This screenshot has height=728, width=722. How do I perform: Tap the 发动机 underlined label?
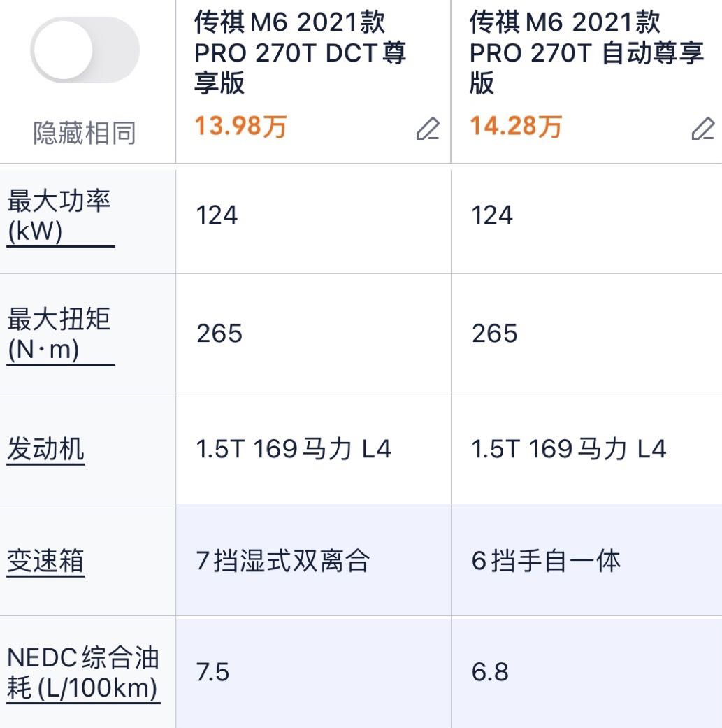click(45, 450)
